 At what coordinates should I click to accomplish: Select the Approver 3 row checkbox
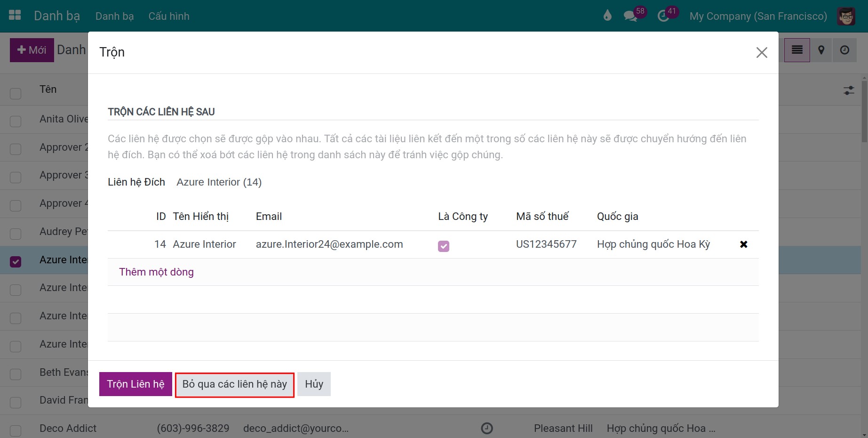point(16,177)
